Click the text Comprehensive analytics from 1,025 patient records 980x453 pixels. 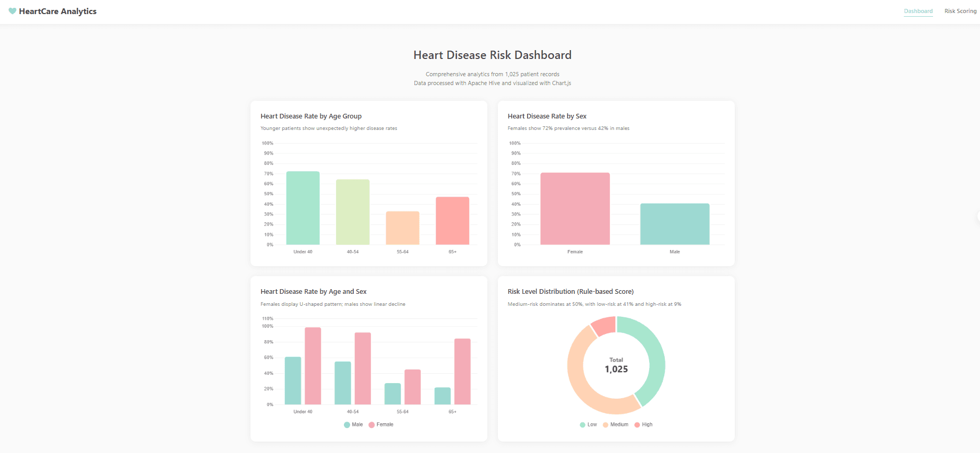tap(493, 74)
